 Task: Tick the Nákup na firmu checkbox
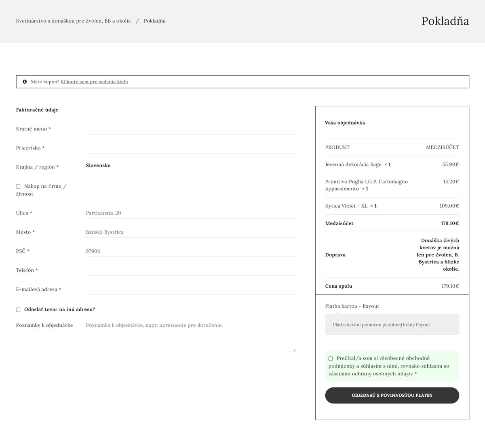point(18,186)
